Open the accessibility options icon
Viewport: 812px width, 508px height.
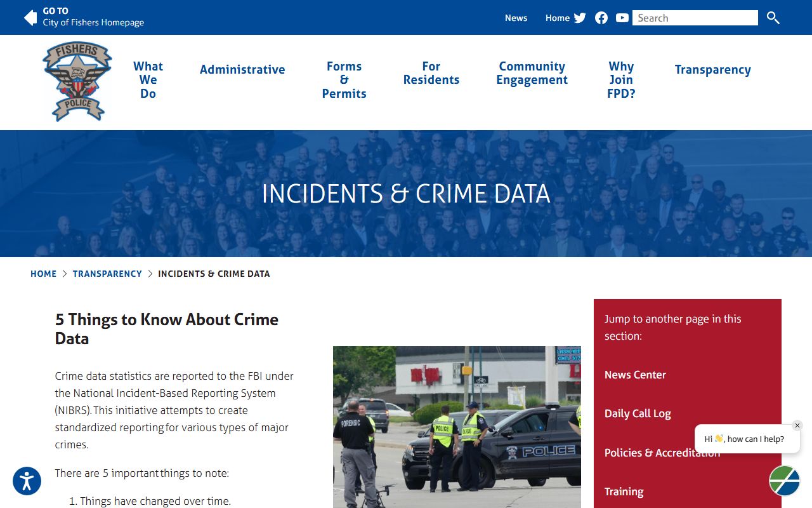[x=27, y=481]
